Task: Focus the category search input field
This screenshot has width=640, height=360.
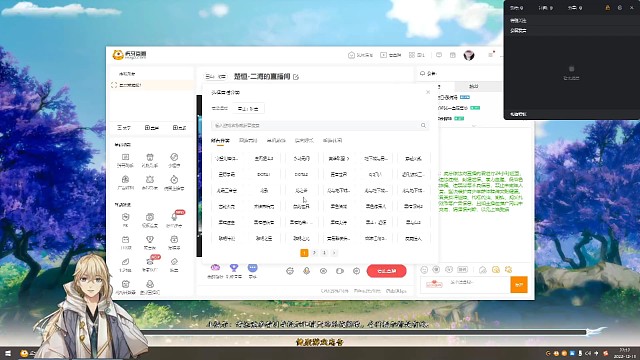Action: (x=320, y=125)
